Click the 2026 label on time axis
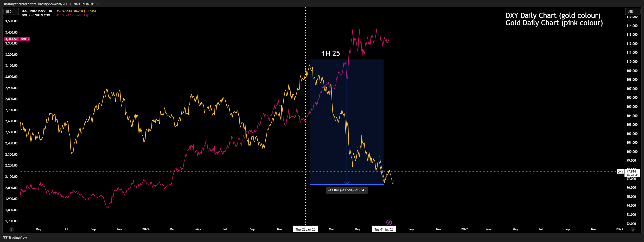Screen dimensions: 644x242 (464, 229)
